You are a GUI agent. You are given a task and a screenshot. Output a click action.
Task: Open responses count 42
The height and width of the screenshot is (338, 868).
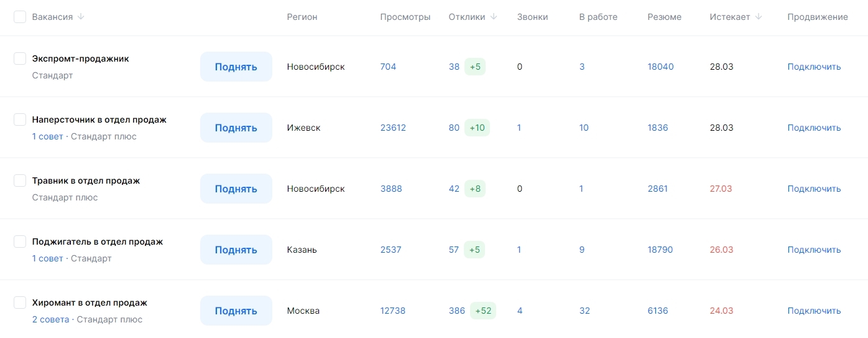[x=454, y=189]
